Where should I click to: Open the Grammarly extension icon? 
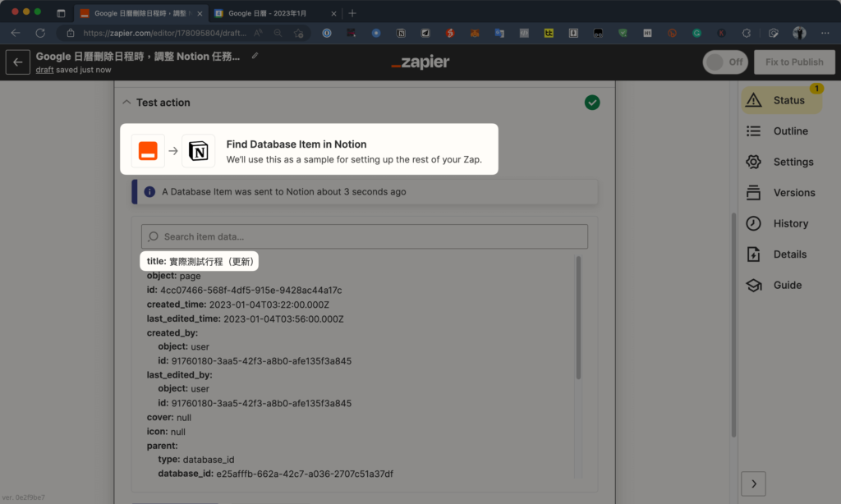coord(696,33)
